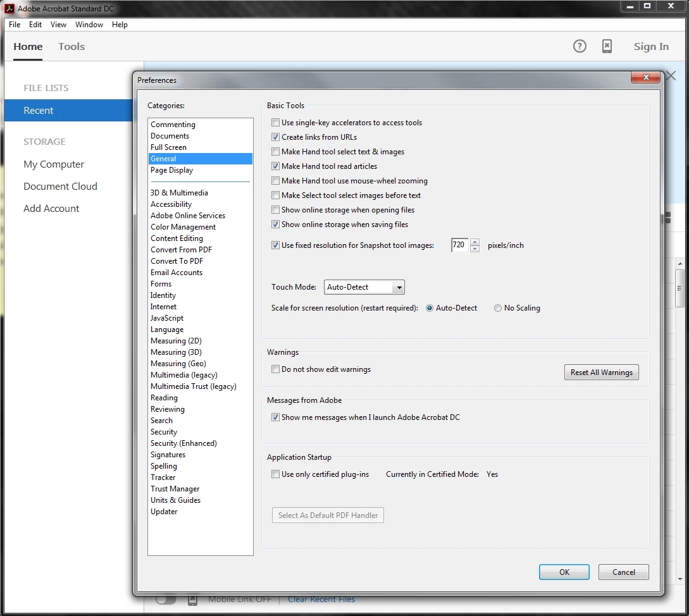Click main window vertical scrollbar thumb
This screenshot has width=689, height=616.
tap(680, 288)
